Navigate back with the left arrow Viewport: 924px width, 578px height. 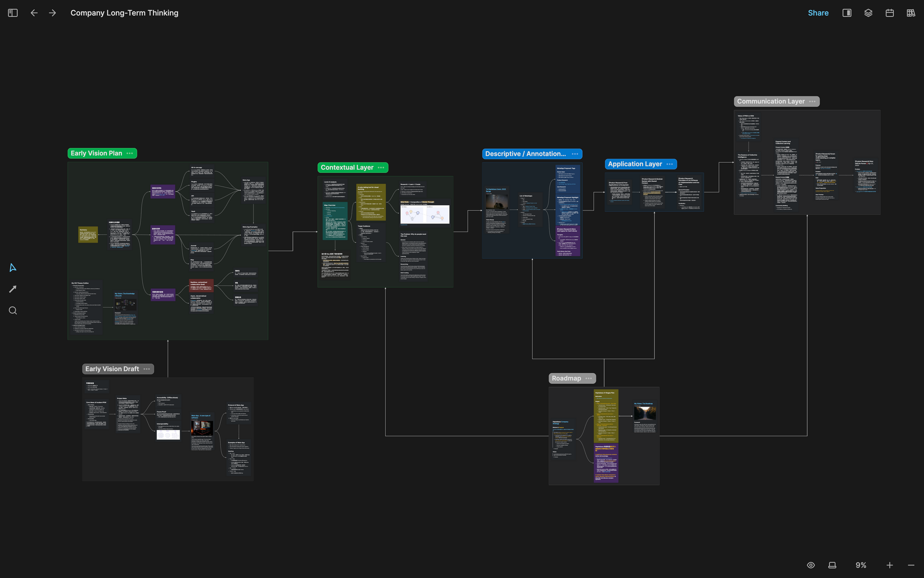(34, 13)
